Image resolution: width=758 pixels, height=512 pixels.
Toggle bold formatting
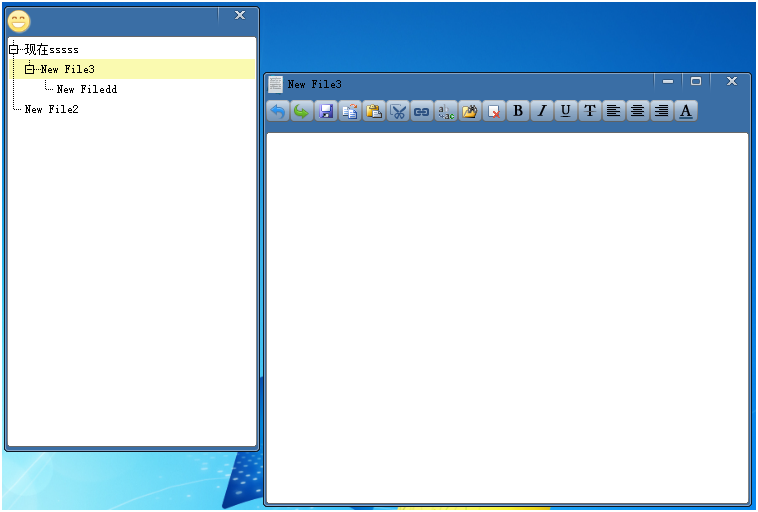[518, 111]
